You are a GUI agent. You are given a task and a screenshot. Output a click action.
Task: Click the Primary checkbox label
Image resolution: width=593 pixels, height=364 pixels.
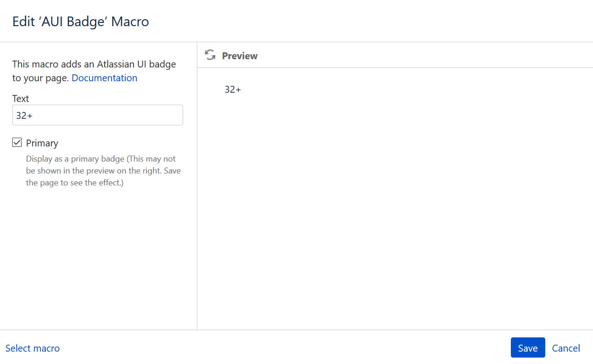tap(42, 143)
